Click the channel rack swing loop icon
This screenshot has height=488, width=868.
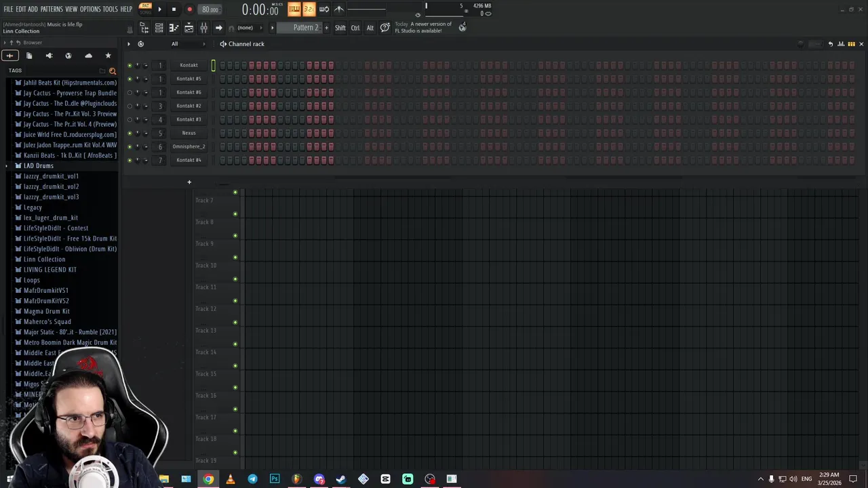140,44
